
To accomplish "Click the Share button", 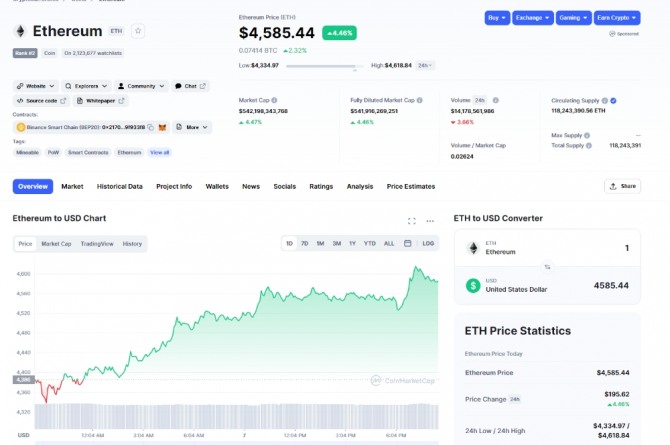I will [x=622, y=186].
